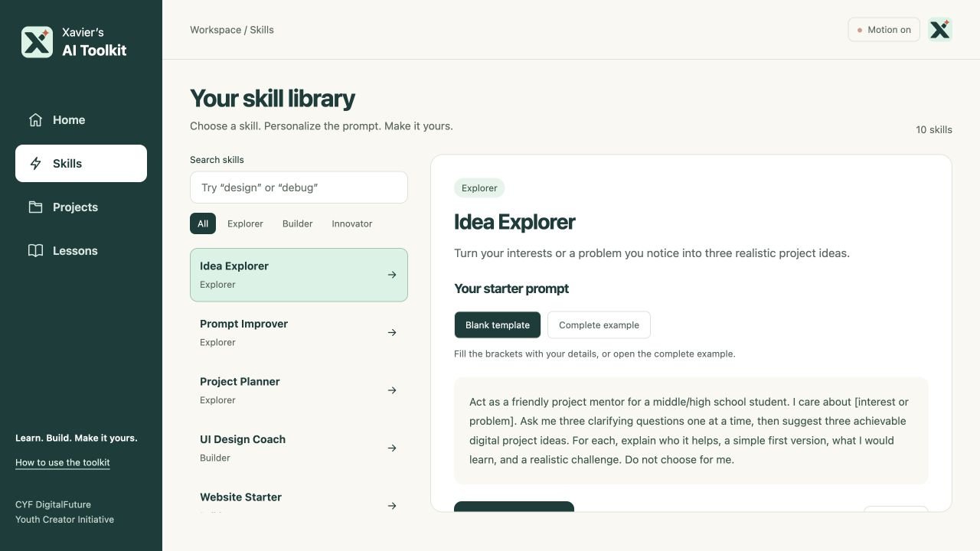Click the arrow on Idea Explorer row
Viewport: 980px width, 551px height.
pyautogui.click(x=392, y=275)
